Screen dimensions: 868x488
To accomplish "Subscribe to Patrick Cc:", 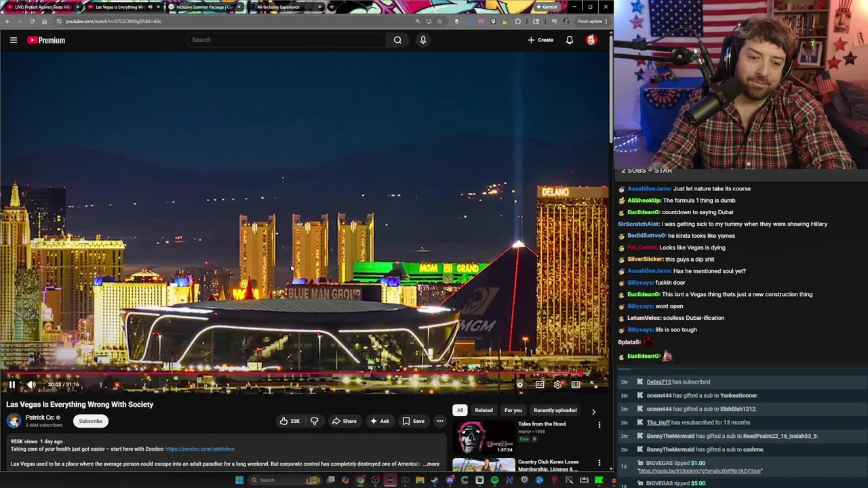I will click(x=90, y=421).
